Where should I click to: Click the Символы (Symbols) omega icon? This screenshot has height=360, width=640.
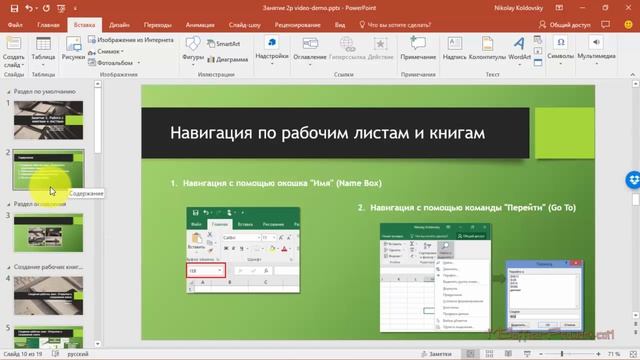(x=560, y=42)
